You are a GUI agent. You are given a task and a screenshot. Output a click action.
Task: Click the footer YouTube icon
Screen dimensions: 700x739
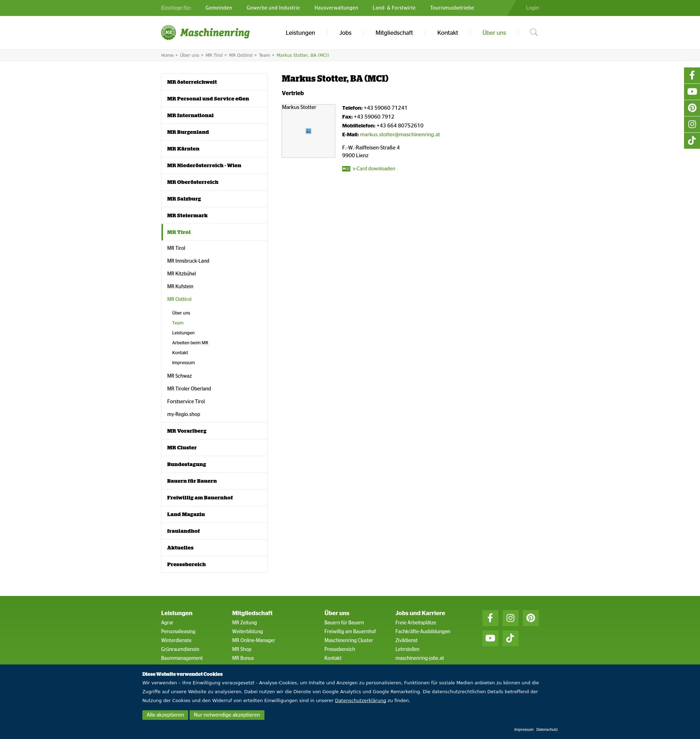[490, 638]
